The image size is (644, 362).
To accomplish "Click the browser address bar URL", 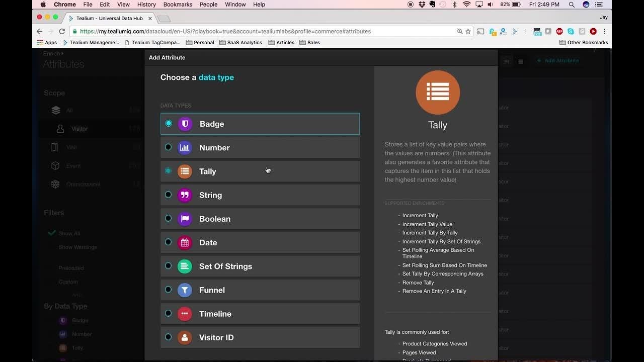I will (x=225, y=31).
